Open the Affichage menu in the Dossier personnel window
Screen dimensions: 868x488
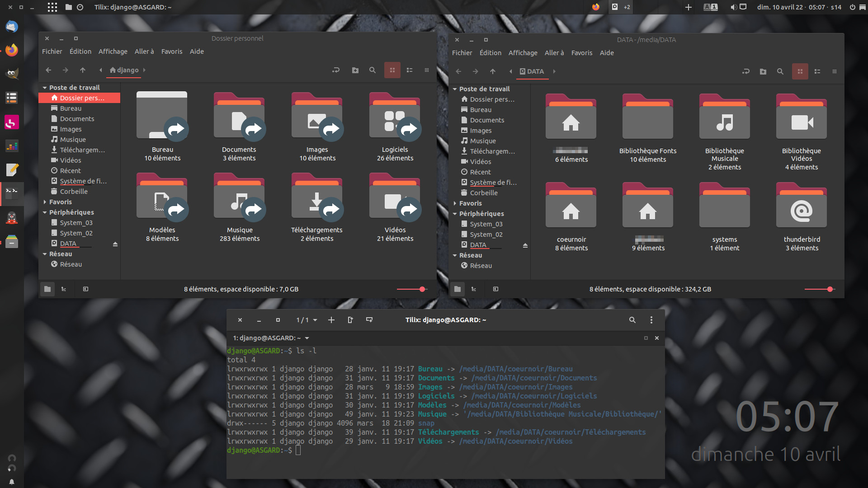113,52
